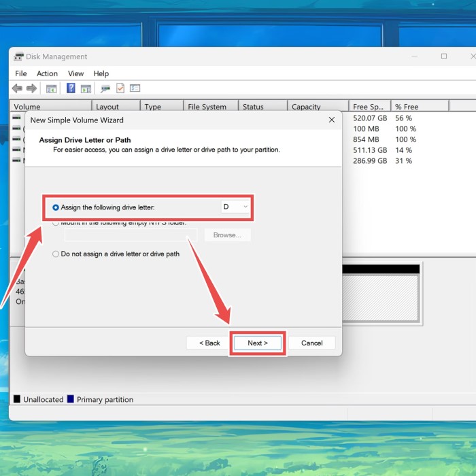Click the Next > button
The height and width of the screenshot is (476, 476).
[258, 343]
